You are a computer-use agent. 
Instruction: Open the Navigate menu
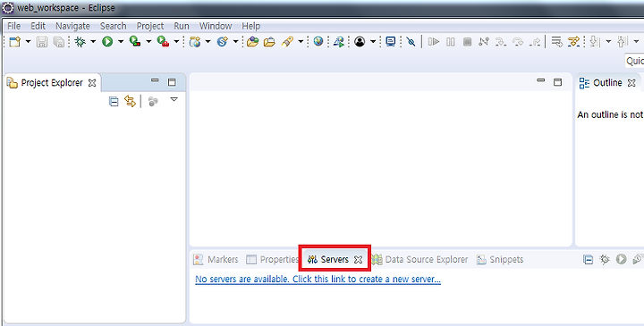pos(72,26)
